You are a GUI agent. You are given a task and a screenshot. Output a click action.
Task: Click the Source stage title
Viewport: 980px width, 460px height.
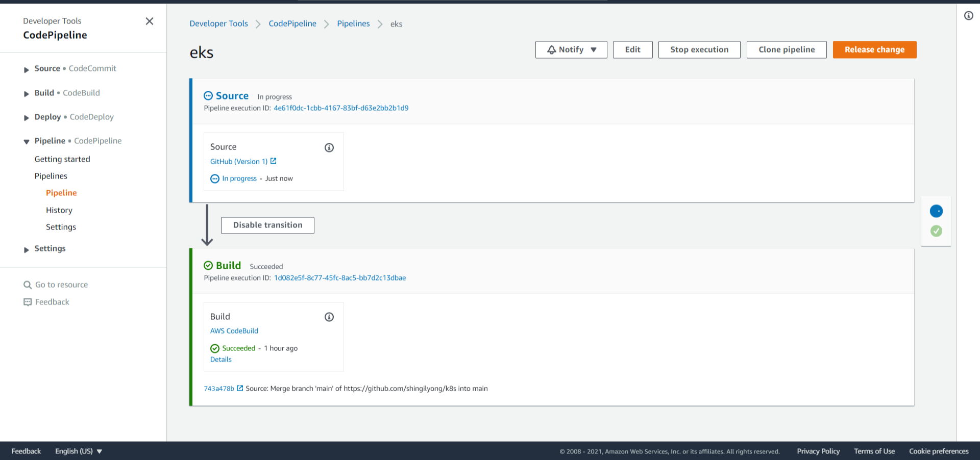[232, 96]
